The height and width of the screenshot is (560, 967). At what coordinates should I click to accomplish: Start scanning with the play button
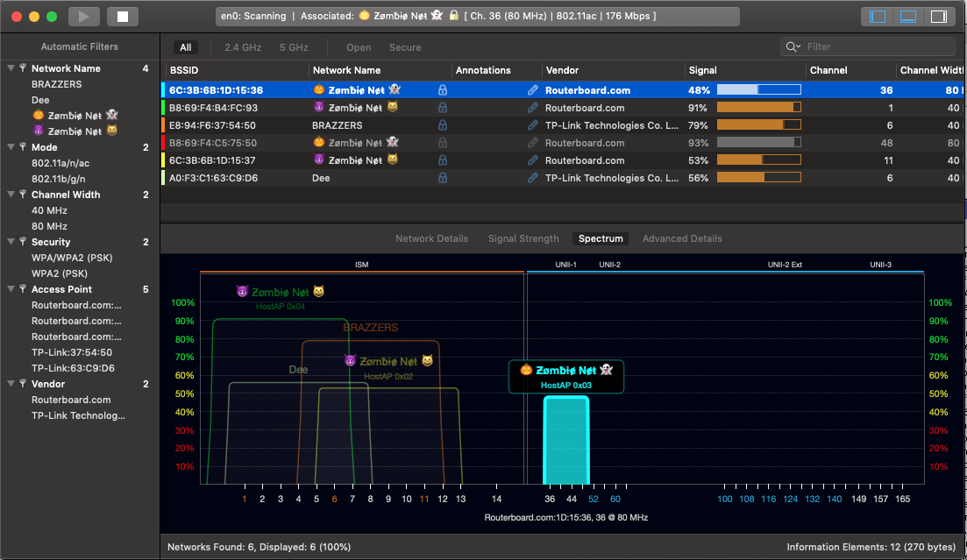84,17
